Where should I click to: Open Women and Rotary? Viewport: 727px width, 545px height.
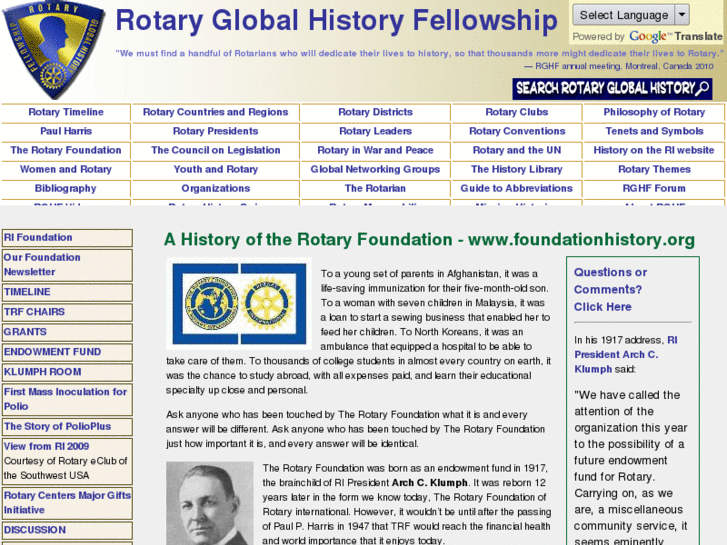point(66,169)
